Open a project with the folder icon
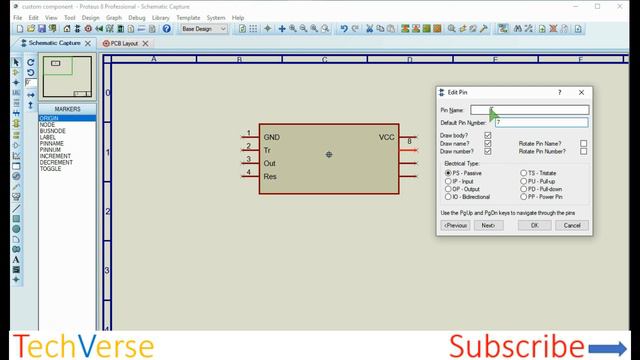This screenshot has height=360, width=640. point(31,29)
